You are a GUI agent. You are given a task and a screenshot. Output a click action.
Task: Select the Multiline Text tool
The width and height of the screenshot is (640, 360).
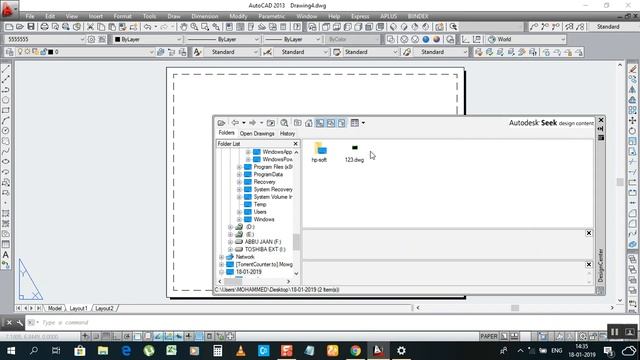coord(6,254)
